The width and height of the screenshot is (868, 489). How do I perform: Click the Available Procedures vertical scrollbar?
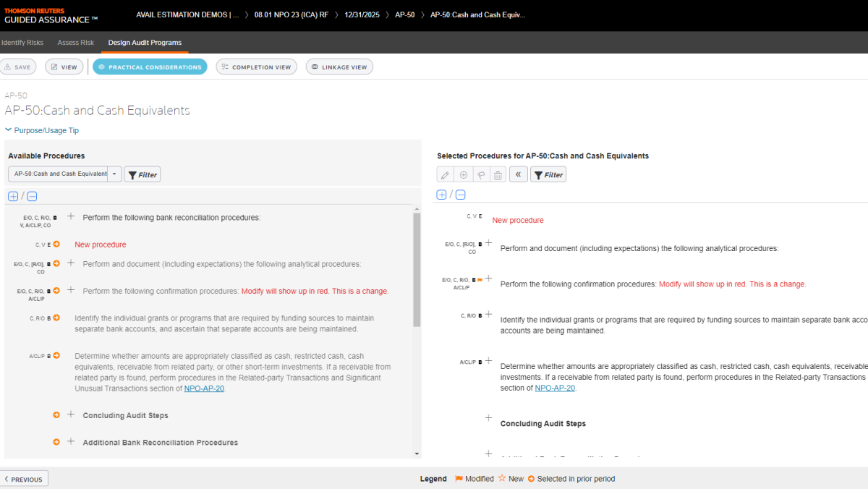(x=416, y=268)
